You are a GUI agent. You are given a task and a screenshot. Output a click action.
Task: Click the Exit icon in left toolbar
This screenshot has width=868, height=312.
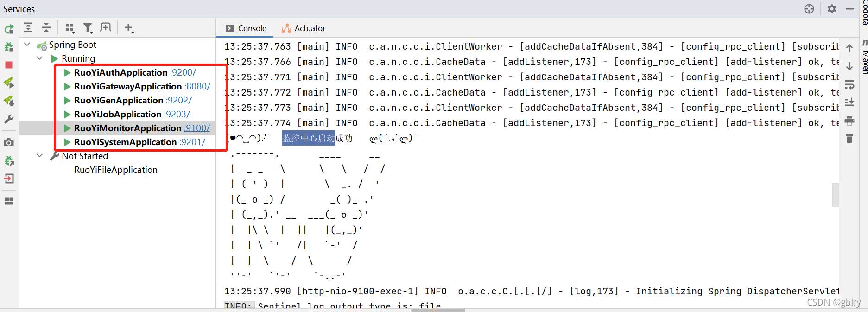(9, 178)
